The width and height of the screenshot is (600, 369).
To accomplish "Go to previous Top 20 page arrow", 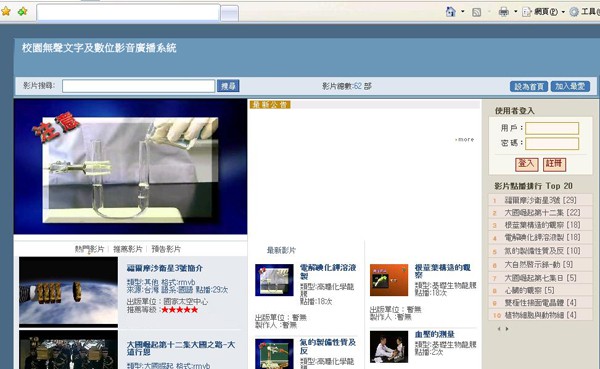I will pos(499,329).
